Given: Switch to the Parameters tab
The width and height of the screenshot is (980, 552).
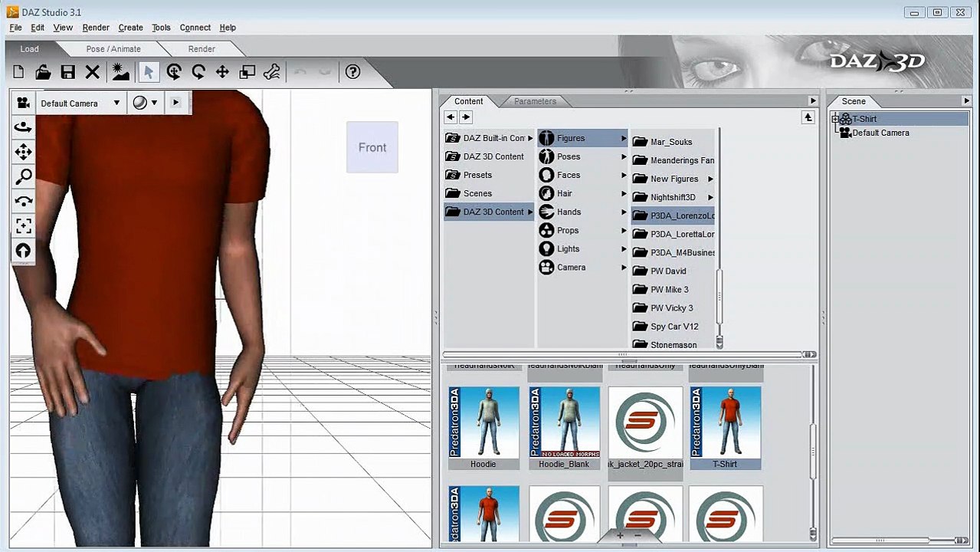Looking at the screenshot, I should pyautogui.click(x=535, y=101).
